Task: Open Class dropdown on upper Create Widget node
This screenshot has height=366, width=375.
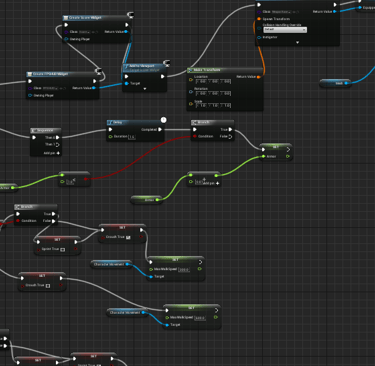Action: point(84,32)
